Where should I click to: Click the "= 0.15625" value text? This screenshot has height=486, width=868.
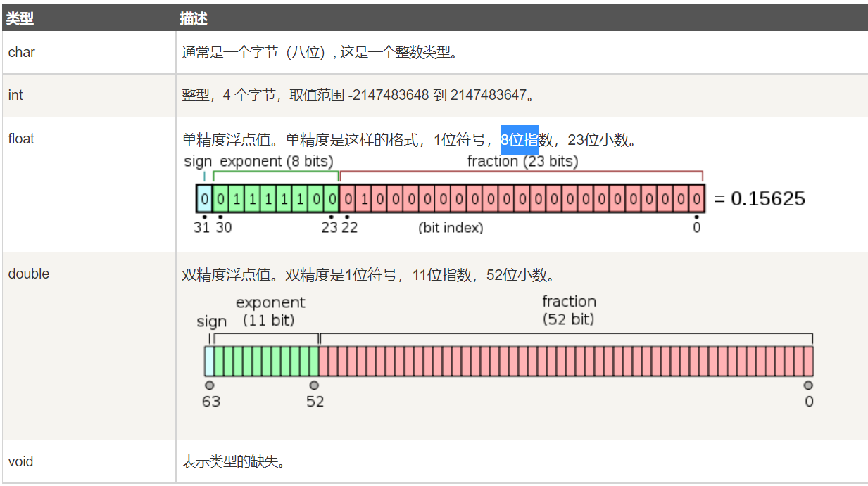point(760,198)
